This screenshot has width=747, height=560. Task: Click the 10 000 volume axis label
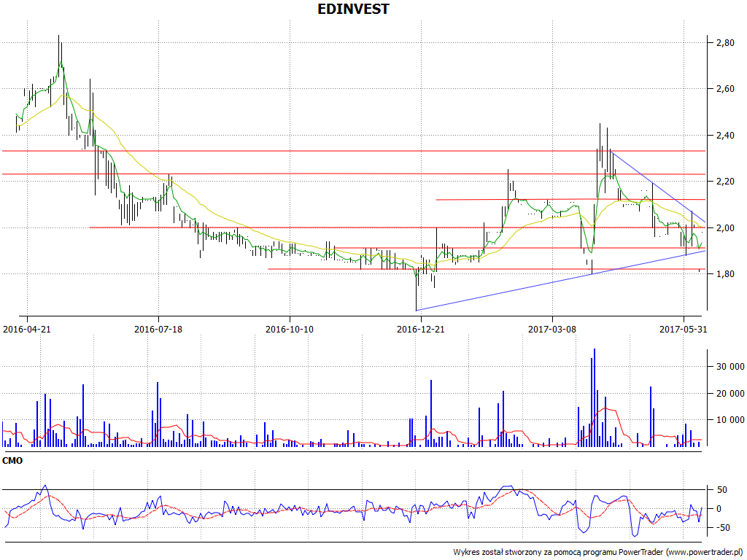(x=729, y=420)
